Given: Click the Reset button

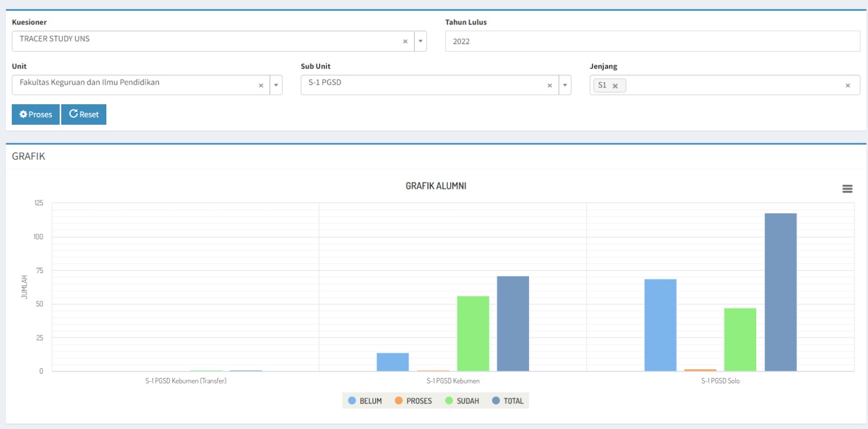Looking at the screenshot, I should [84, 115].
